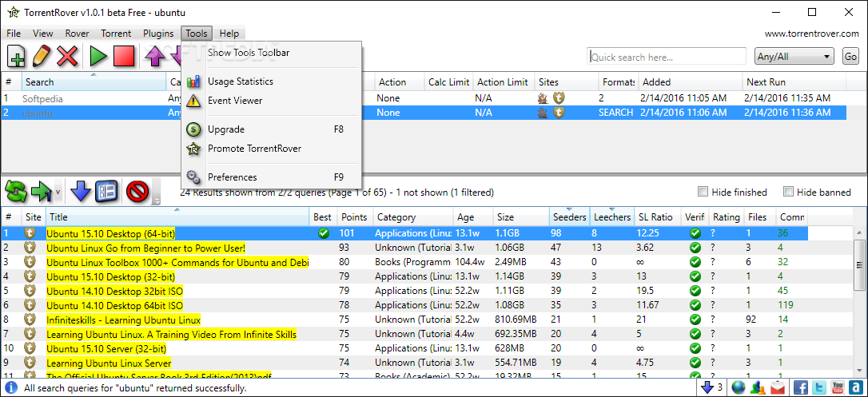Sort results by Title column header
Image resolution: width=868 pixels, height=397 pixels.
pyautogui.click(x=177, y=217)
